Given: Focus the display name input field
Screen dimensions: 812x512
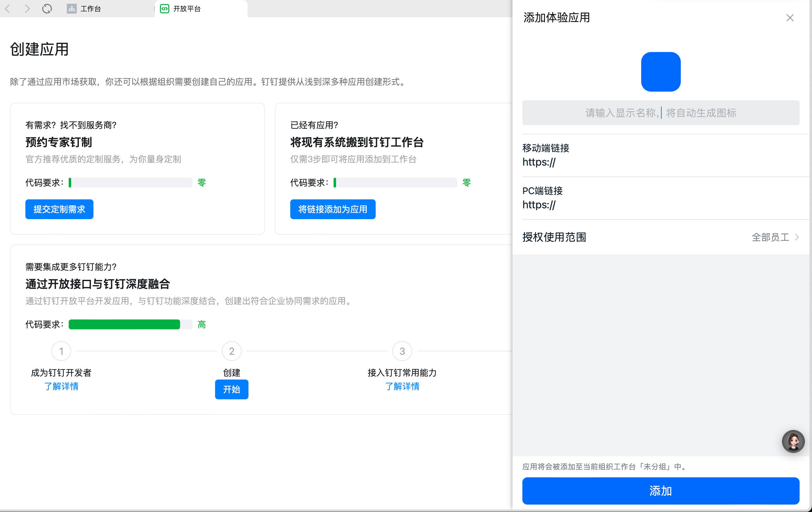Looking at the screenshot, I should tap(661, 113).
